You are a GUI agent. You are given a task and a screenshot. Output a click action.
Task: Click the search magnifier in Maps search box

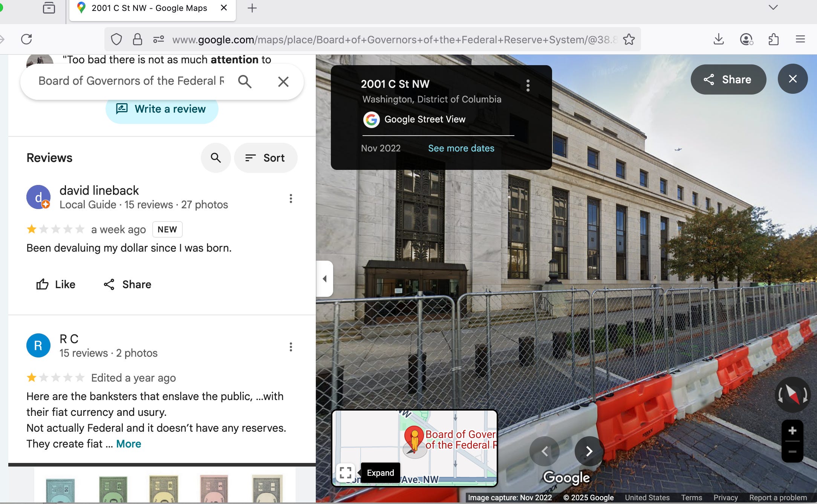(245, 81)
